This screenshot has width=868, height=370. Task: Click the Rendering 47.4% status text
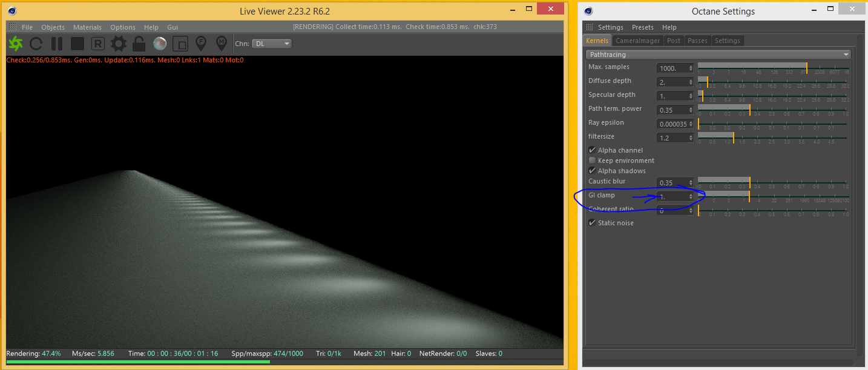pos(33,353)
